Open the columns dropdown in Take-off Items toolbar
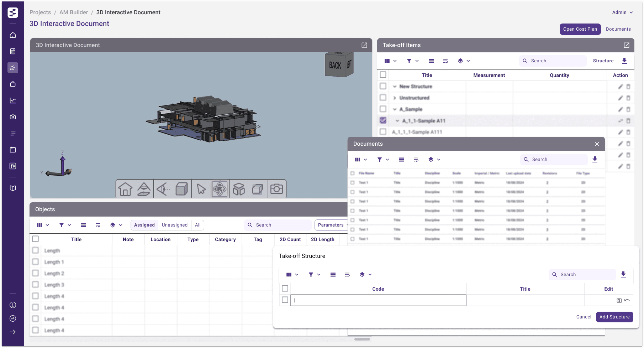 390,61
